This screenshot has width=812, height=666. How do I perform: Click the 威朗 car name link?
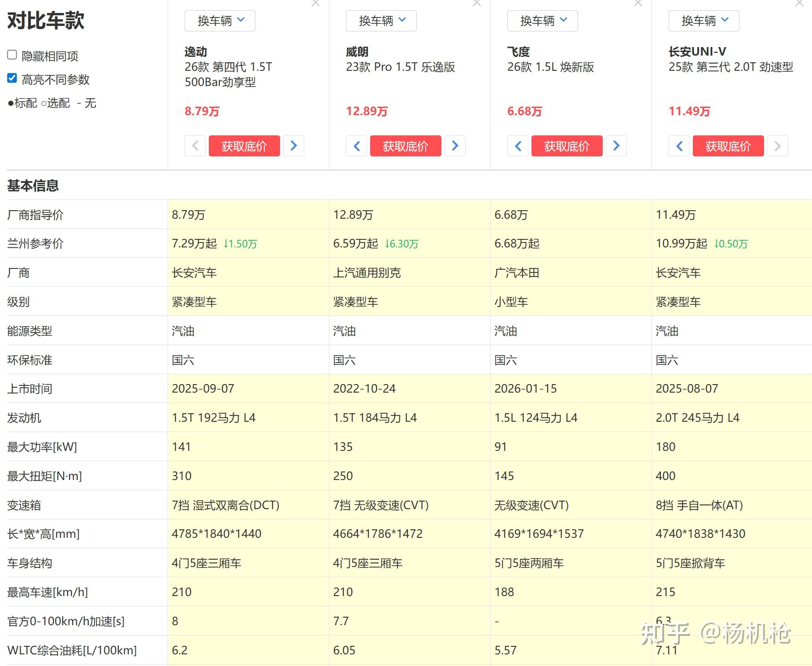tap(356, 51)
